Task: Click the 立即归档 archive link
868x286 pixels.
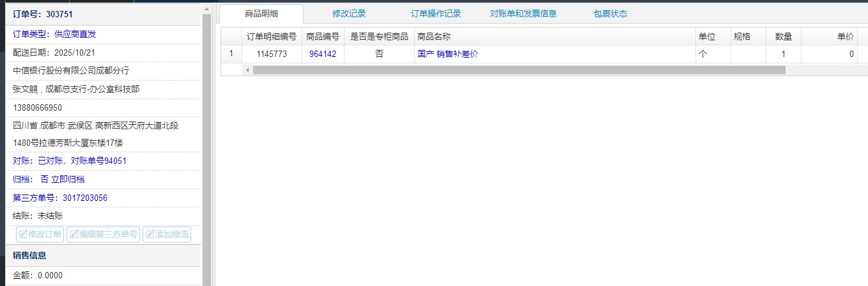Action: pyautogui.click(x=68, y=180)
